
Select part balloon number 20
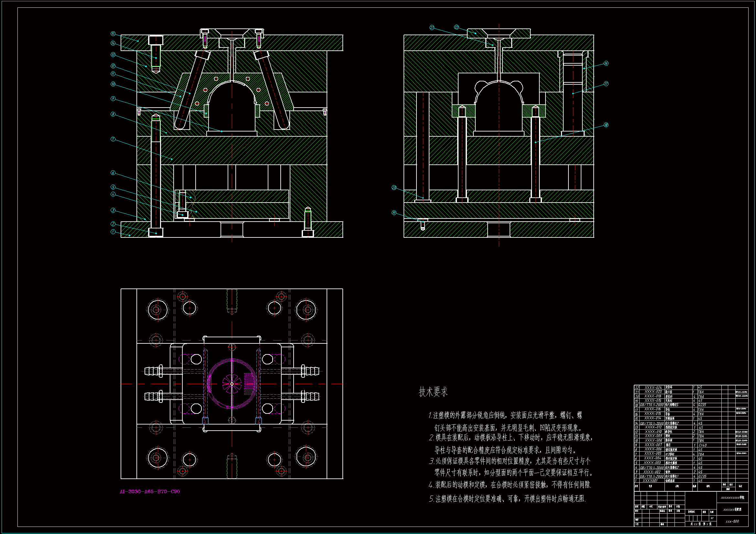pos(394,188)
